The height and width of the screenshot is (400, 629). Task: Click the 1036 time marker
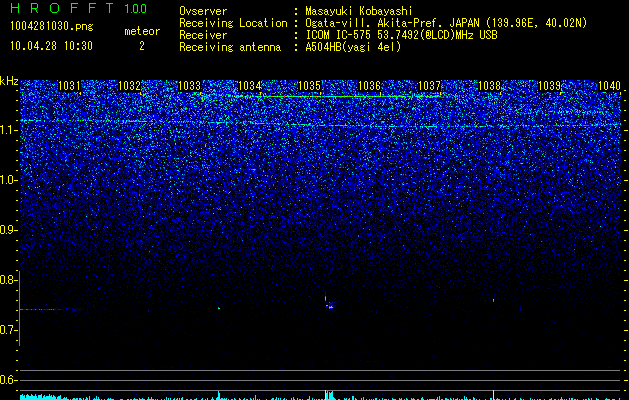point(369,86)
